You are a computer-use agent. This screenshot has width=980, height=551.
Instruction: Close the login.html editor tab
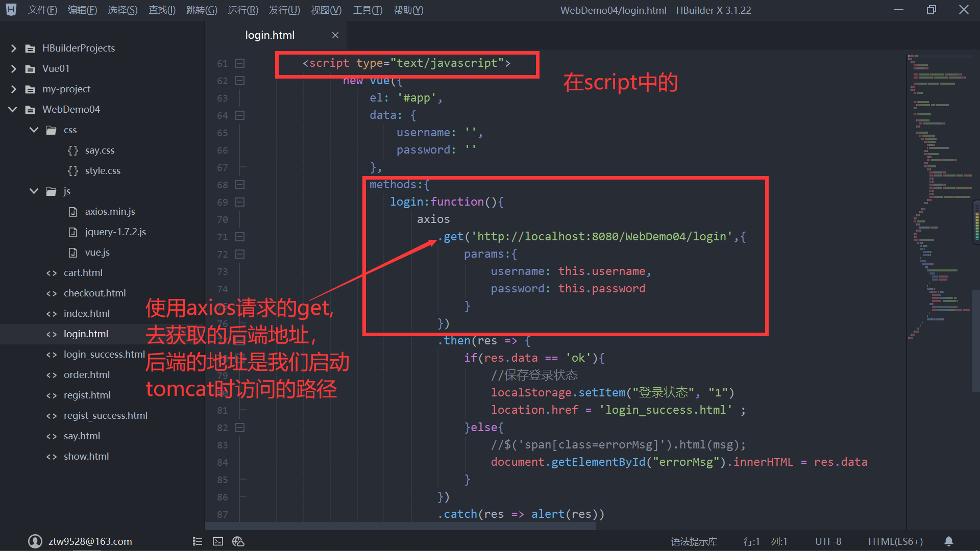coord(335,35)
